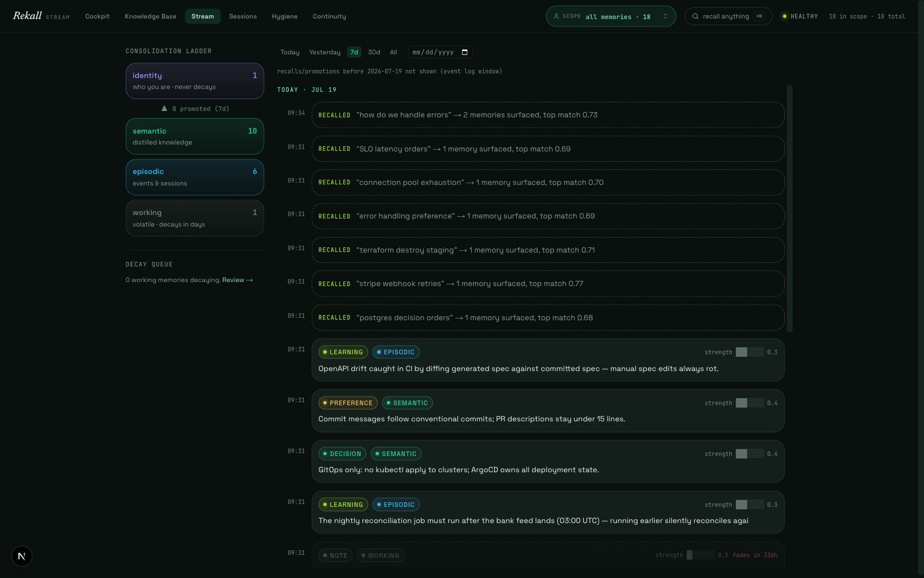Click the LEARNING tag on OpenAPI drift card
The image size is (924, 578).
(343, 352)
